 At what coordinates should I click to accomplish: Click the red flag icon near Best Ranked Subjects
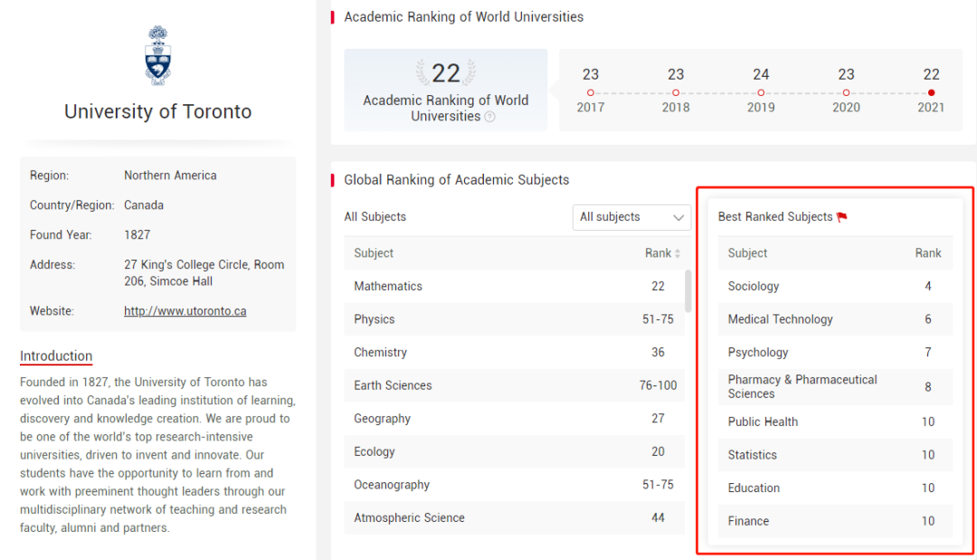[x=842, y=217]
